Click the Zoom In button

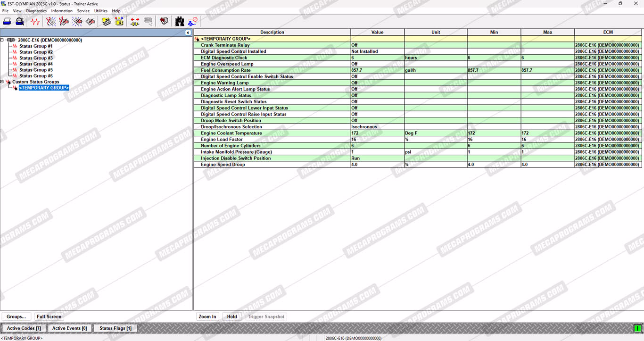pos(207,316)
